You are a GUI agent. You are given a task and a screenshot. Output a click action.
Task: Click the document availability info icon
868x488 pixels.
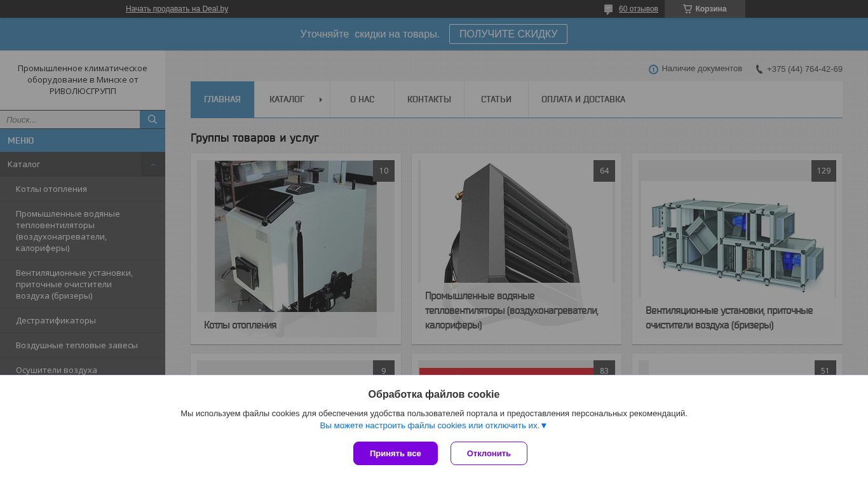pyautogui.click(x=653, y=69)
